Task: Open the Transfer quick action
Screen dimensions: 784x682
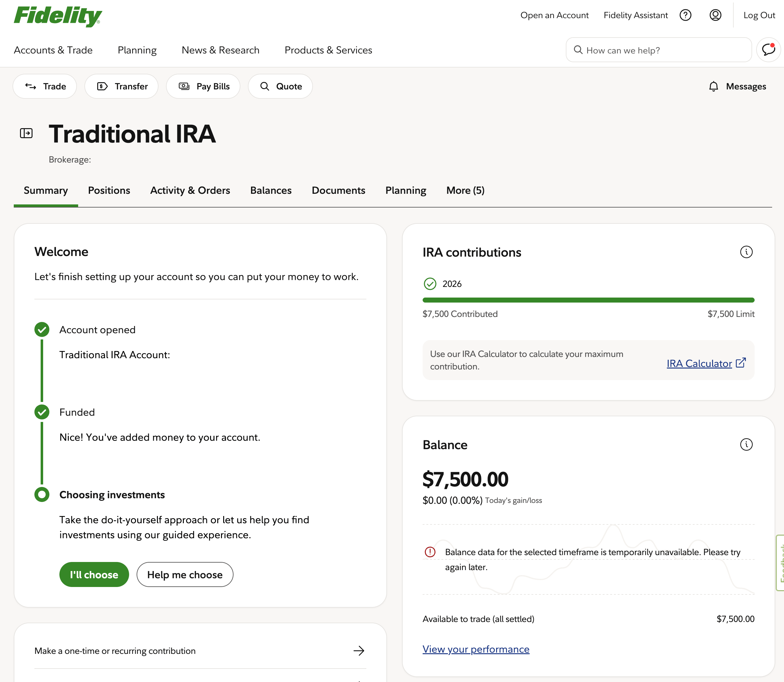Action: click(121, 86)
